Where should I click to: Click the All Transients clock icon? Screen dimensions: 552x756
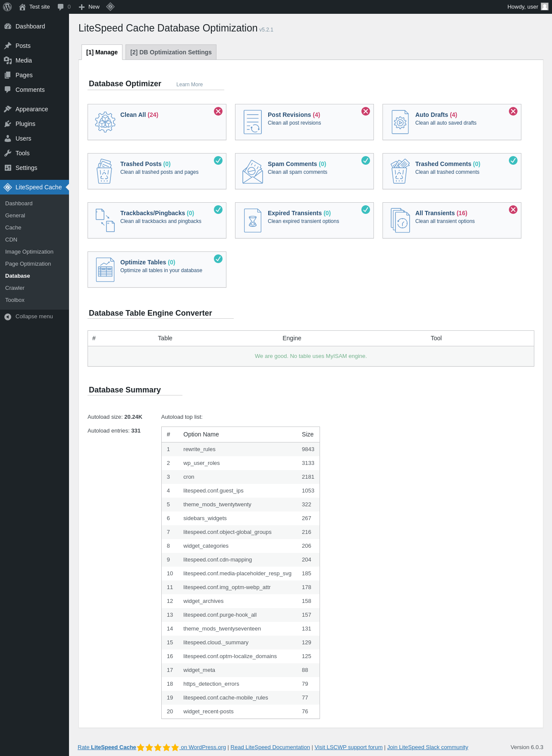pyautogui.click(x=401, y=220)
